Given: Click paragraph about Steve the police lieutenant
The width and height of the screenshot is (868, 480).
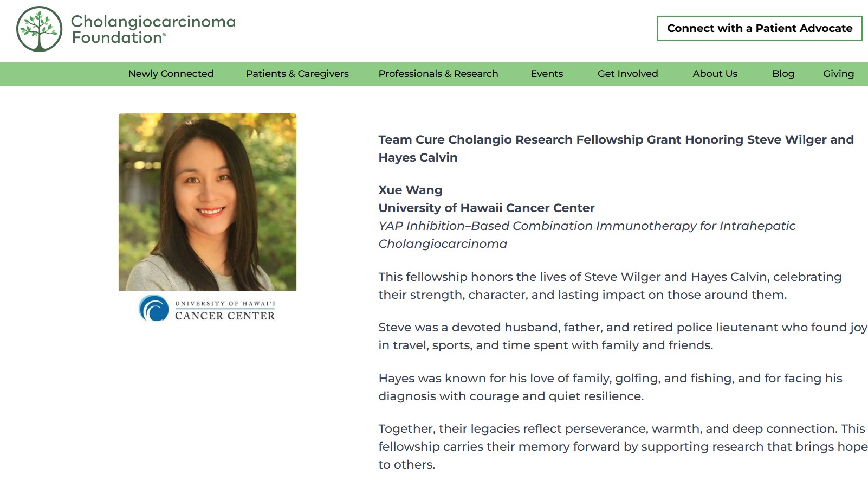Looking at the screenshot, I should [623, 336].
